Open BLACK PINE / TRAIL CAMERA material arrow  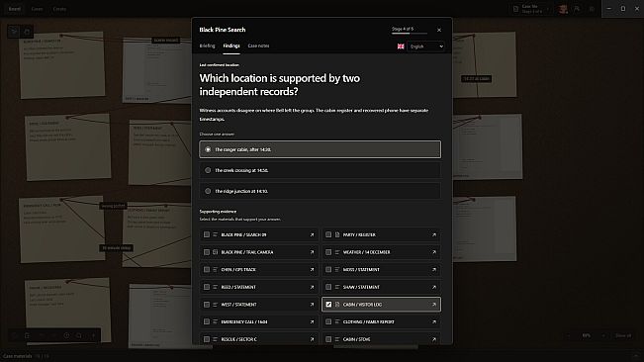312,252
